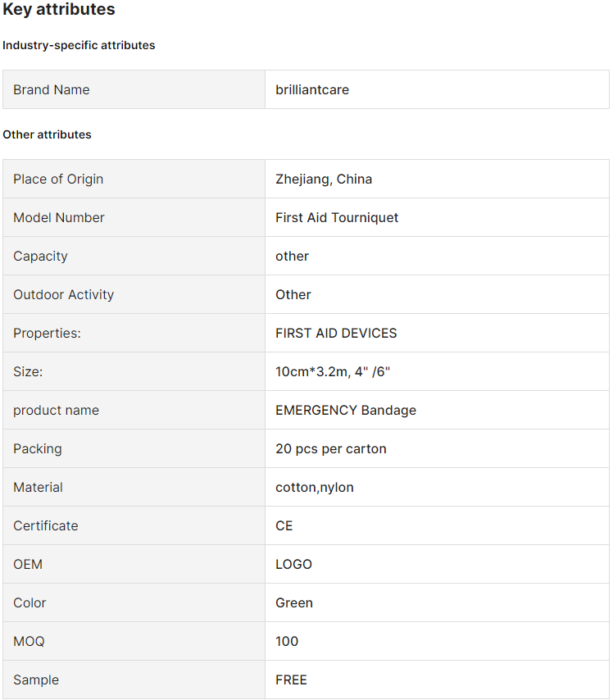Click the Green color value
Screen dimensions: 613x700
[293, 602]
